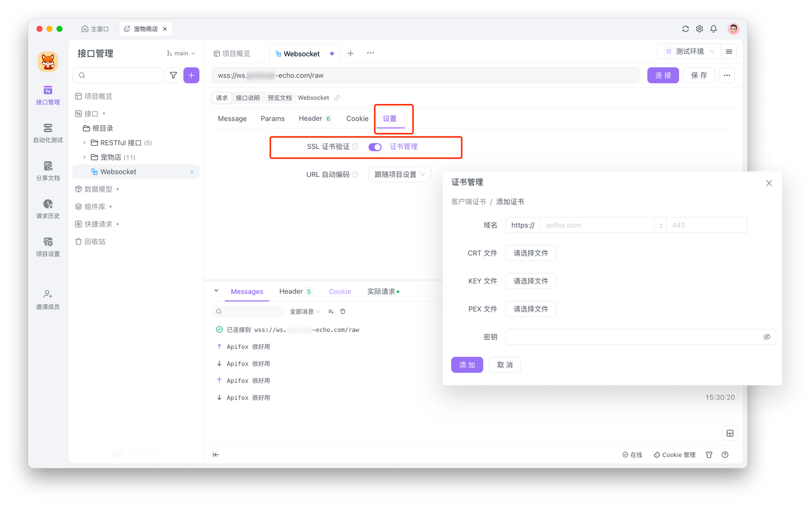Clear messages using the trash icon

click(x=343, y=311)
